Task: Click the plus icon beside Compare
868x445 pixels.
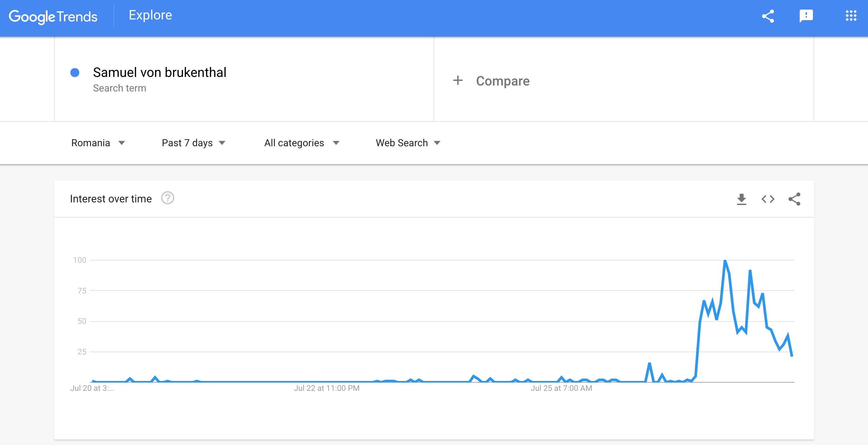Action: tap(458, 81)
